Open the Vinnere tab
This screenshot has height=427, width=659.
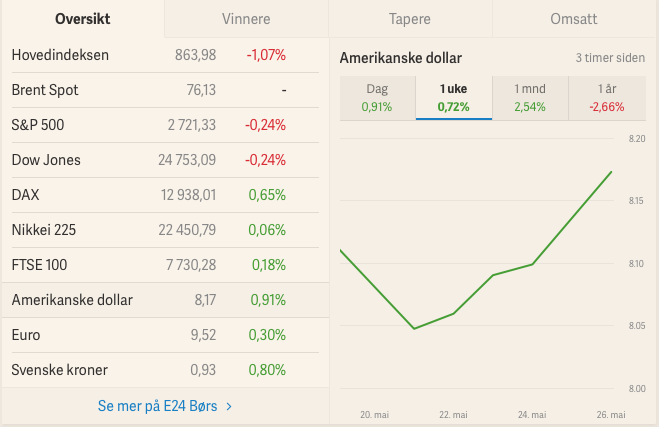246,19
